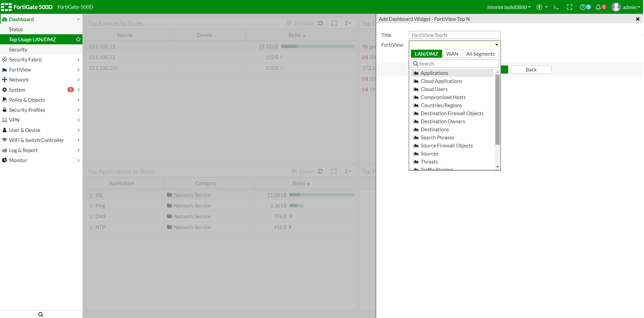Click favorite star on Top Usage LAN/DMZ
The width and height of the screenshot is (644, 318).
coord(78,39)
